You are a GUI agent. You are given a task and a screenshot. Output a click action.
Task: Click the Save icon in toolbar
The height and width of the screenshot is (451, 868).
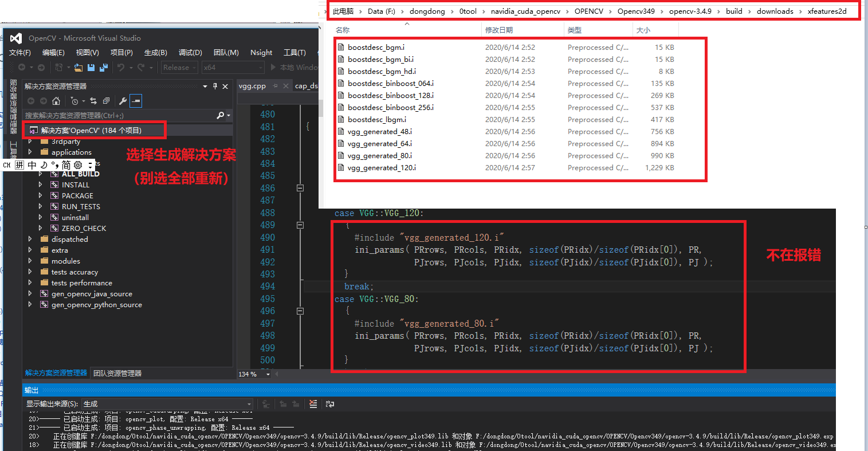[91, 68]
